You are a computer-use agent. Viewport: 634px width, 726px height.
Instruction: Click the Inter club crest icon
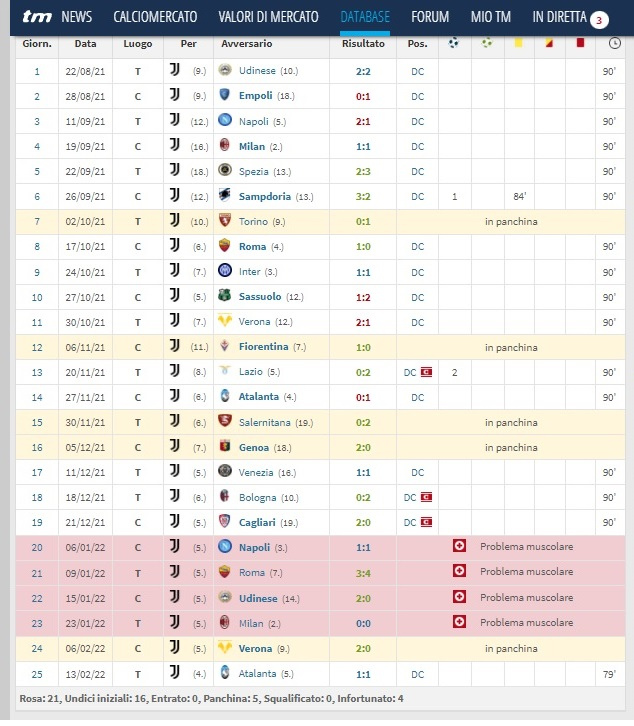[225, 270]
